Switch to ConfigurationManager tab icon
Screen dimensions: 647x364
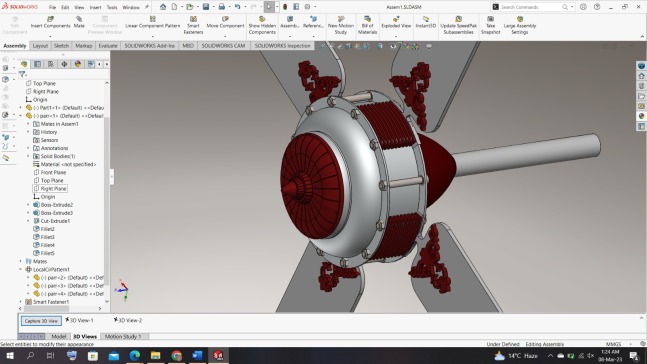[x=51, y=64]
